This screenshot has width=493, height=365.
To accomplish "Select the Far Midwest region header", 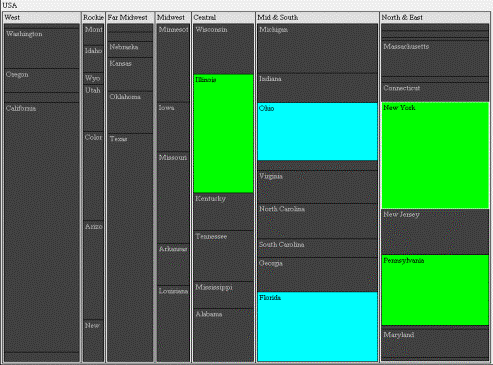I will coord(130,18).
